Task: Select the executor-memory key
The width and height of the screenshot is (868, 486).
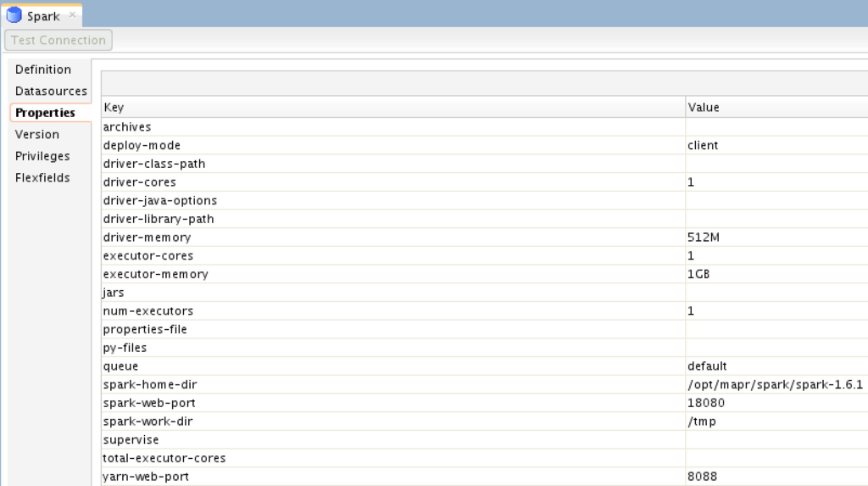Action: [x=156, y=274]
